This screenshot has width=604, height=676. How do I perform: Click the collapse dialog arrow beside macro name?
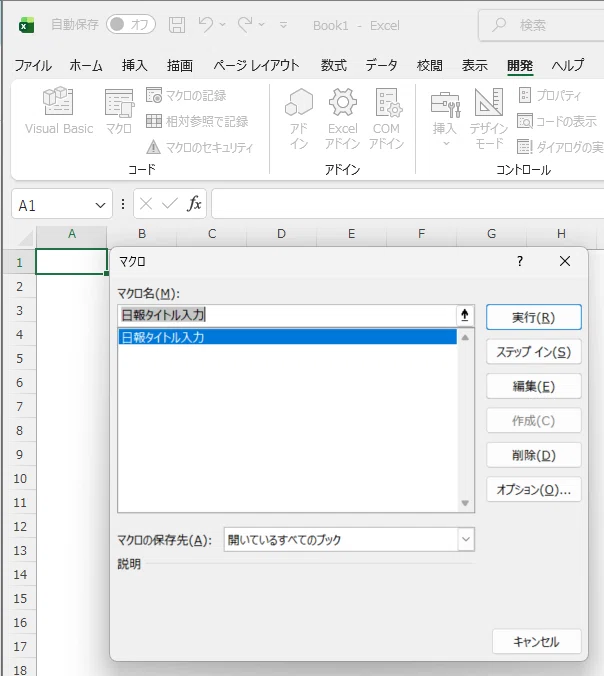tap(465, 315)
